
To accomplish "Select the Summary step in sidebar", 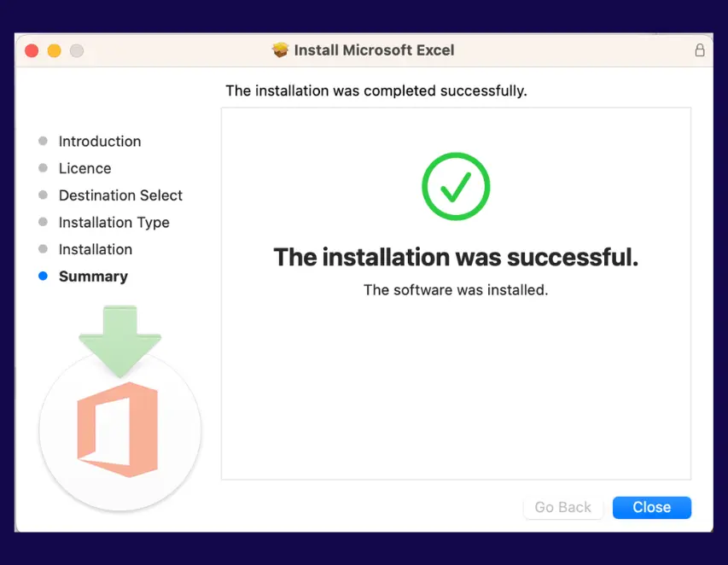I will coord(93,277).
